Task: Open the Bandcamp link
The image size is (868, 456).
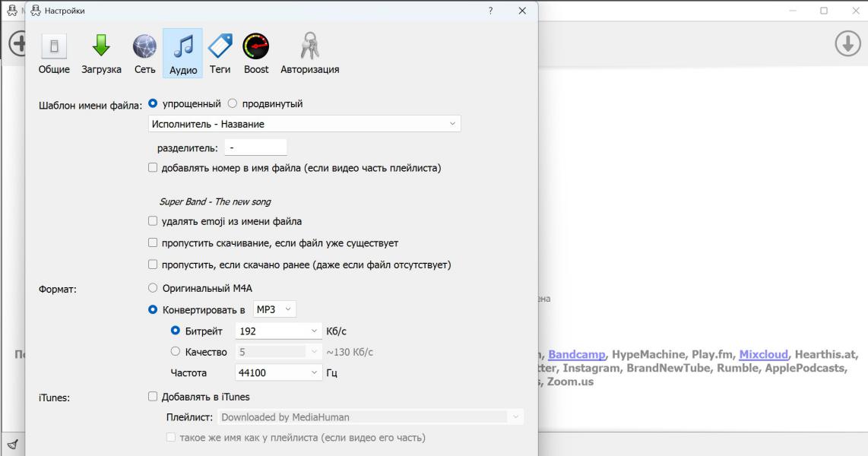Action: point(576,355)
